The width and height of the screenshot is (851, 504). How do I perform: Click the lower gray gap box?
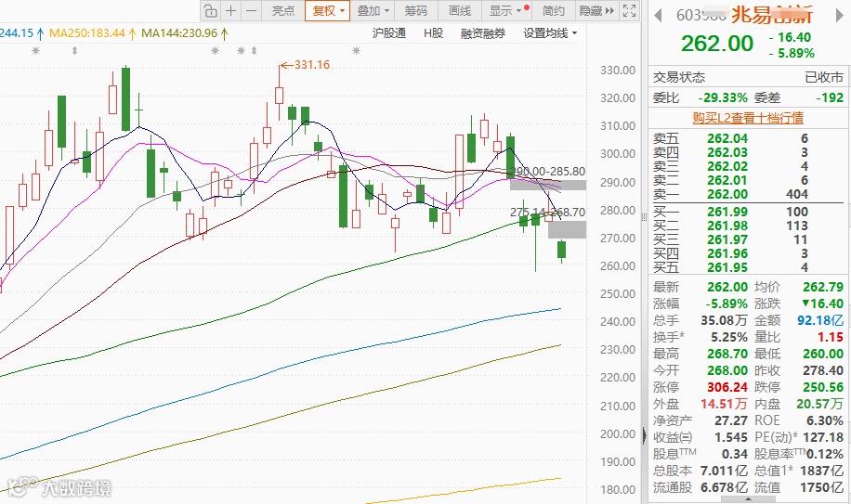[x=567, y=230]
